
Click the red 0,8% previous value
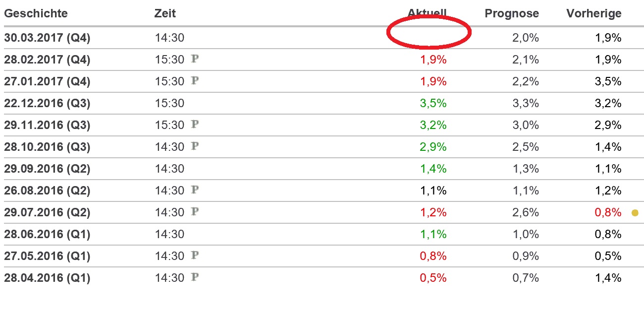click(608, 212)
